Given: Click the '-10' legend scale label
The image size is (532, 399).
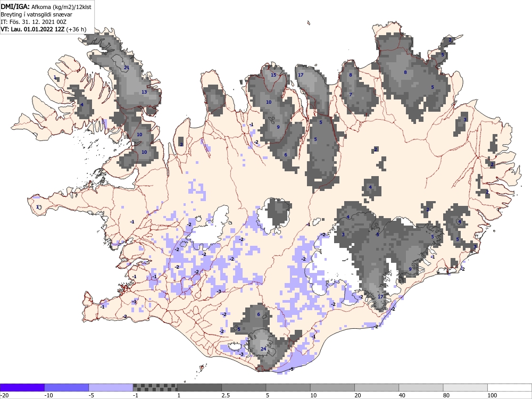Looking at the screenshot, I should (x=48, y=395).
